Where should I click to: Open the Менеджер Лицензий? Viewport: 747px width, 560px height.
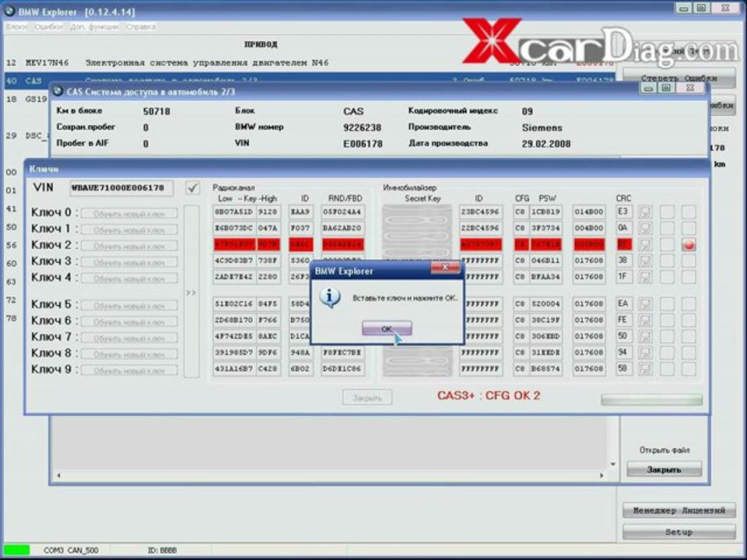[679, 510]
